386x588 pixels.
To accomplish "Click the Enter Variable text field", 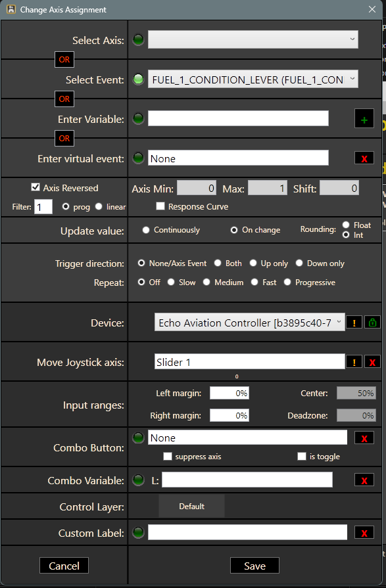I will click(238, 118).
